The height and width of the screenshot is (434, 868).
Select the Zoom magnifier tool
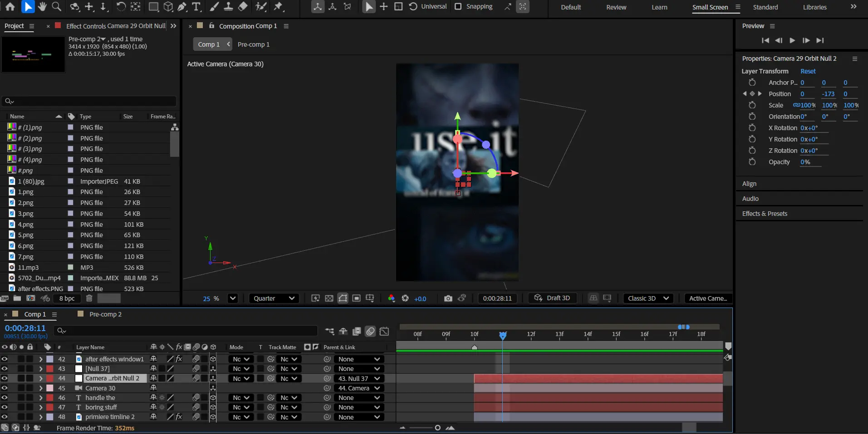tap(57, 6)
